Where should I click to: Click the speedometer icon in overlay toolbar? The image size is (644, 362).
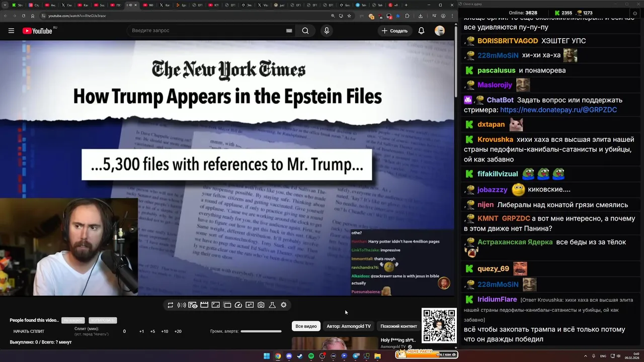pyautogui.click(x=238, y=305)
